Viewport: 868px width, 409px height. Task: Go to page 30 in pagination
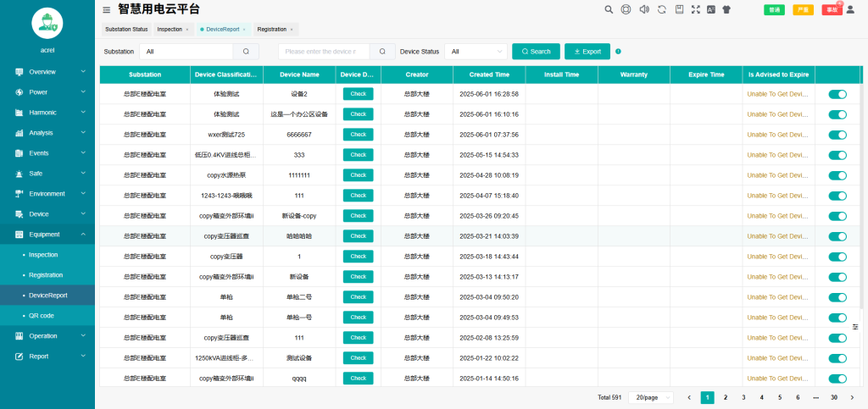(x=834, y=397)
